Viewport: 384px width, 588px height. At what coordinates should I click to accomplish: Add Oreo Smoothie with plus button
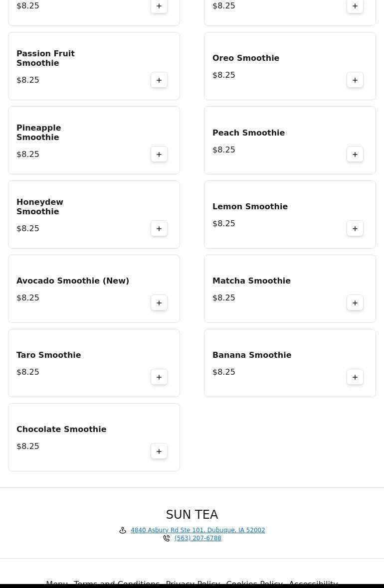coord(355,80)
